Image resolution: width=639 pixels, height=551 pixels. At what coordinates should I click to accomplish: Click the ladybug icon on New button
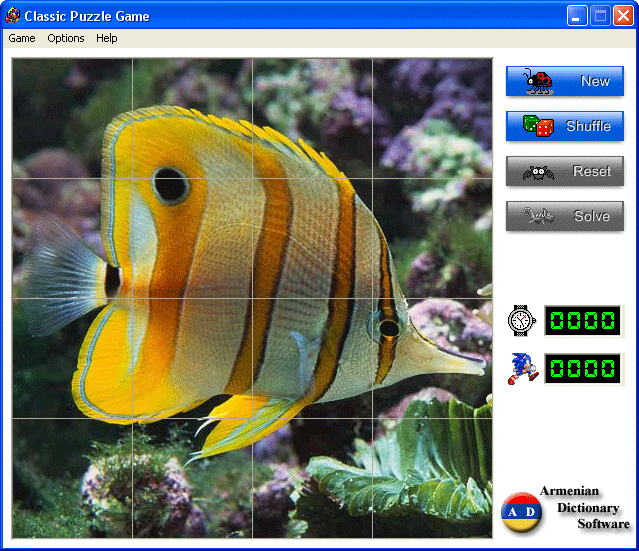pos(539,81)
